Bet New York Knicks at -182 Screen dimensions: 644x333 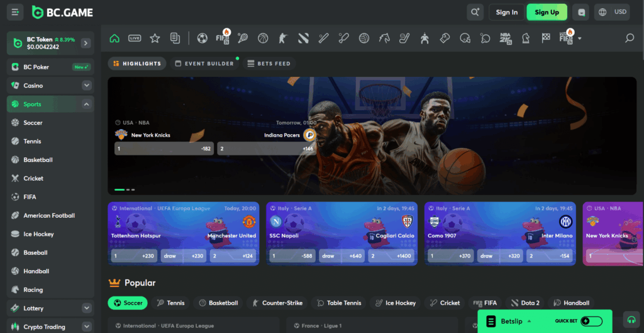point(164,149)
